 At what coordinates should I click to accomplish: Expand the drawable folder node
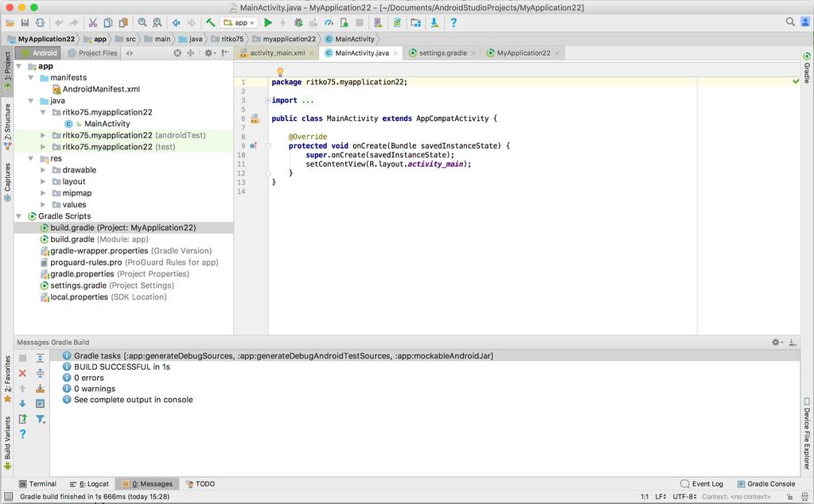tap(43, 170)
